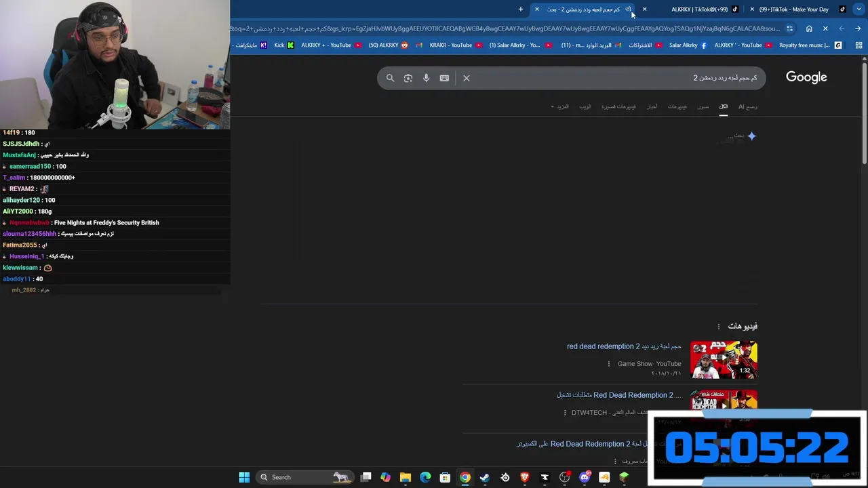Click the Google search query input field
The width and height of the screenshot is (868, 488).
(x=617, y=78)
